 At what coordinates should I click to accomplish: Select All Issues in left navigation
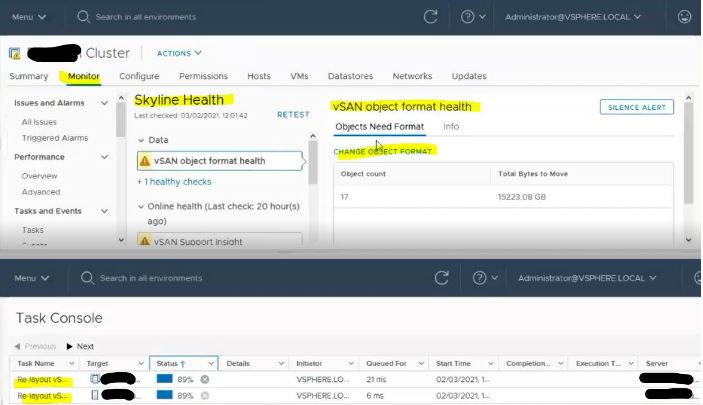(39, 122)
